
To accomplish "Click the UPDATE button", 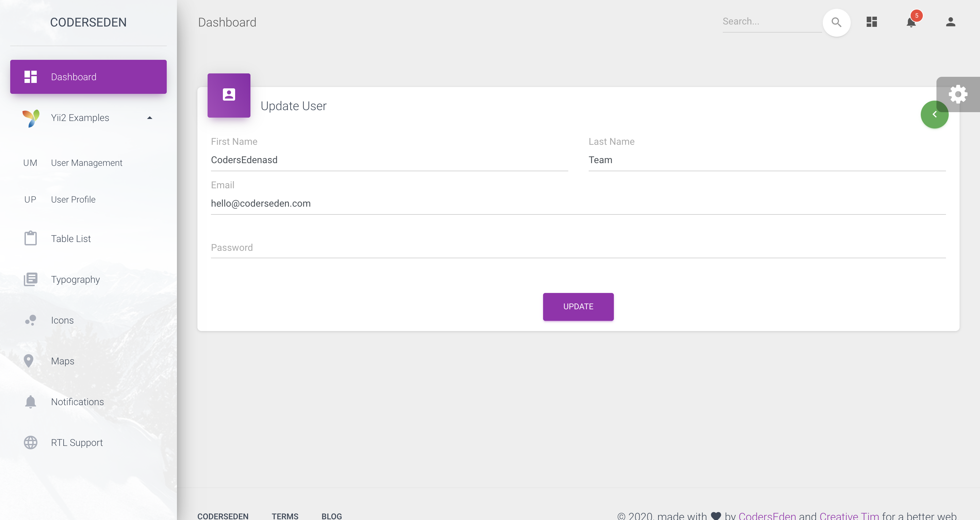I will tap(578, 306).
